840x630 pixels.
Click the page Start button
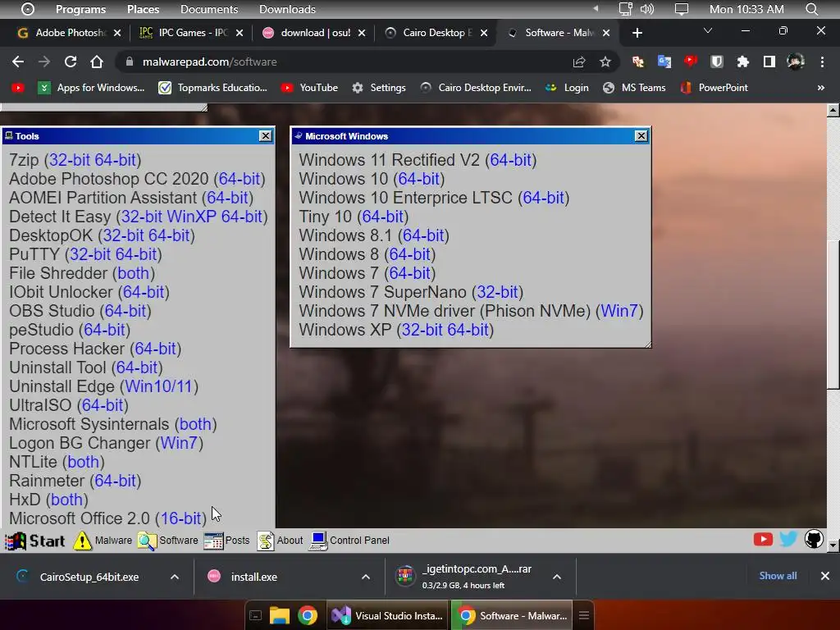[34, 541]
